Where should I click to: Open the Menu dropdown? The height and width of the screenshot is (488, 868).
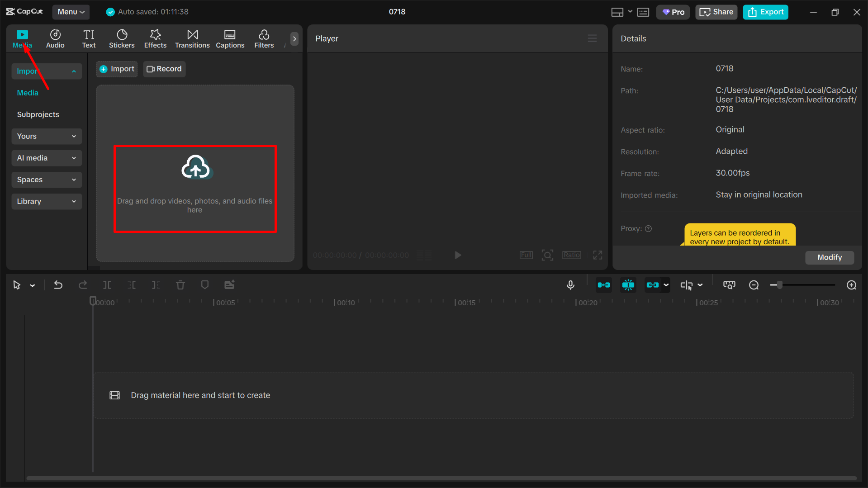[71, 12]
